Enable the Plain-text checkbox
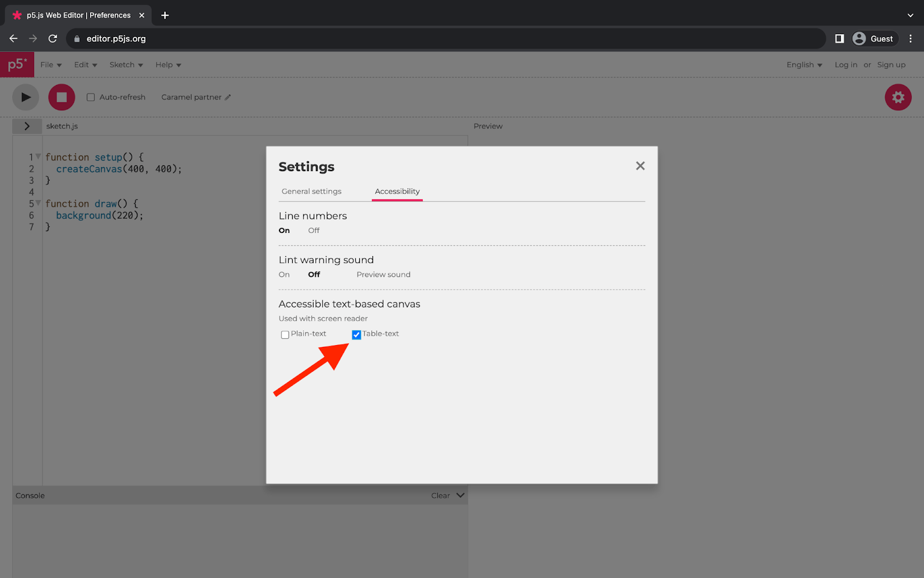 pos(285,334)
